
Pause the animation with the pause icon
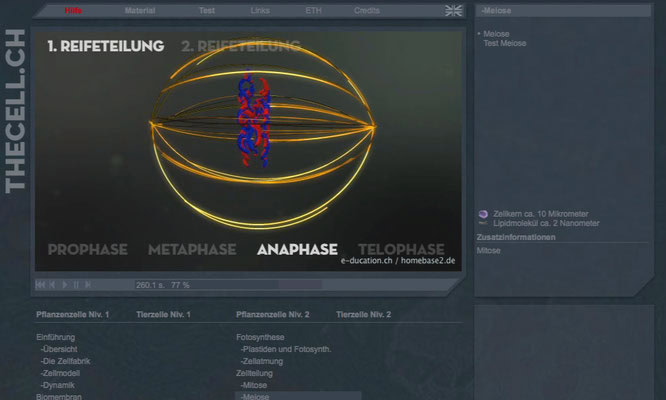pyautogui.click(x=78, y=285)
